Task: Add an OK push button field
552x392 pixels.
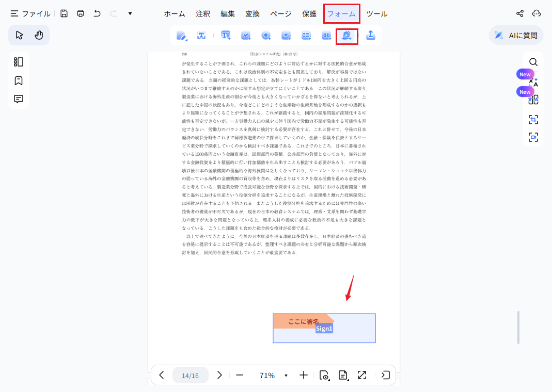Action: tap(326, 36)
